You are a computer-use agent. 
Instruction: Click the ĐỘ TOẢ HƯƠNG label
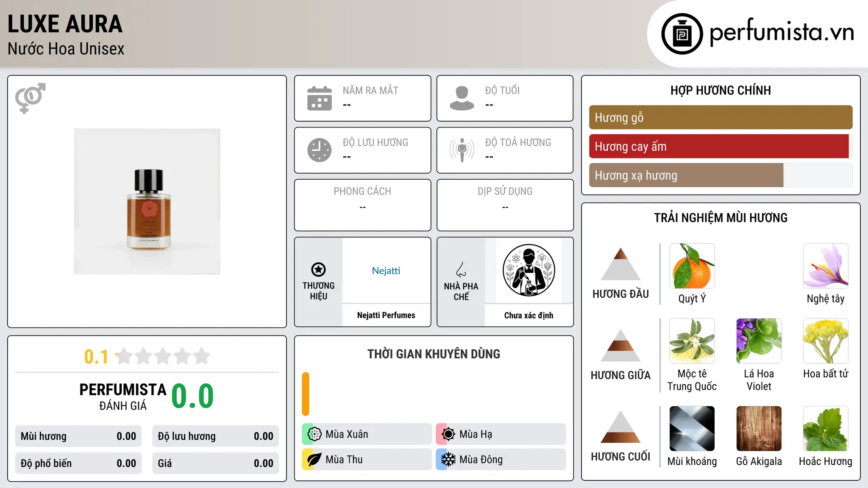(518, 142)
